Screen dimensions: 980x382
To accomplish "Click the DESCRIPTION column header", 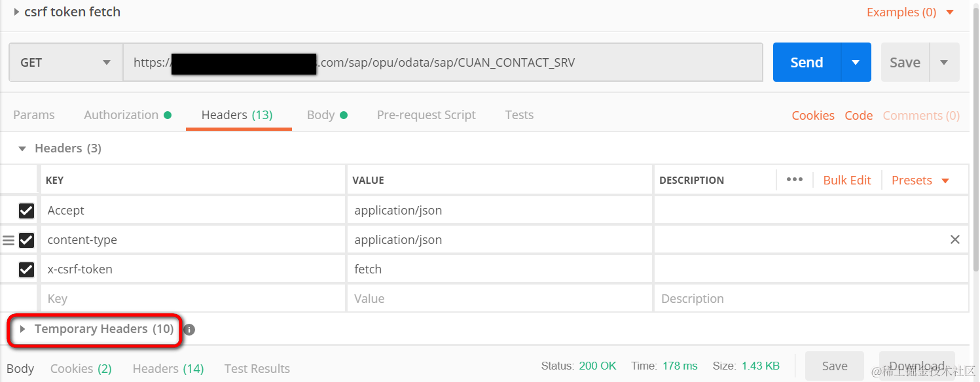I will (x=691, y=180).
